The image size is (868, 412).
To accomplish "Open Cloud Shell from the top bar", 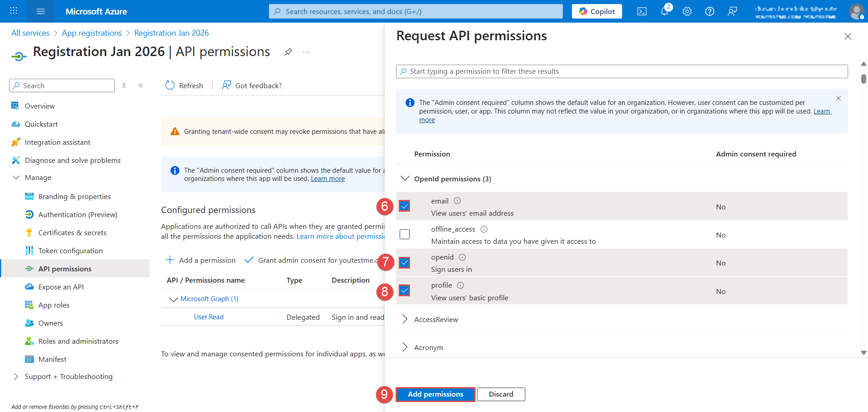I will 642,11.
